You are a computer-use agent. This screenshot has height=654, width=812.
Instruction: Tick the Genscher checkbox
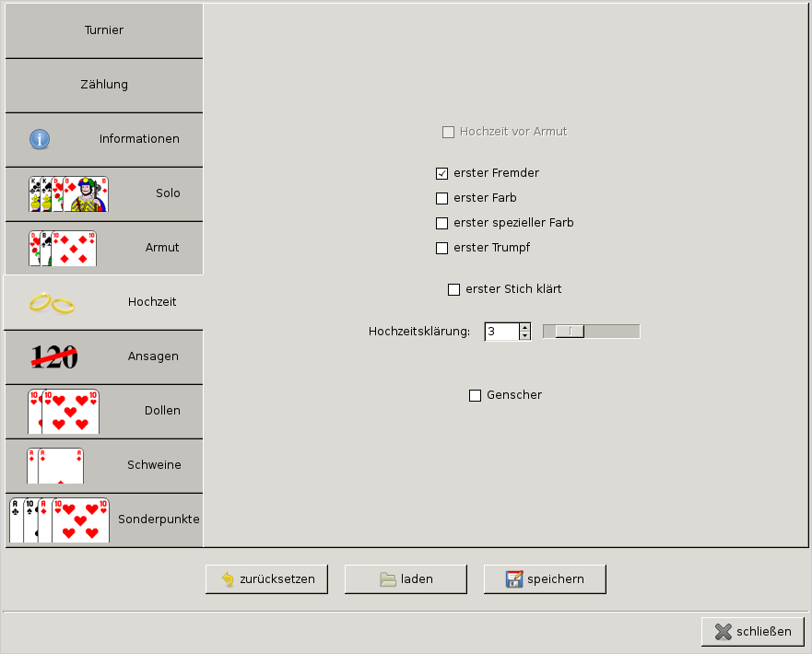(476, 395)
